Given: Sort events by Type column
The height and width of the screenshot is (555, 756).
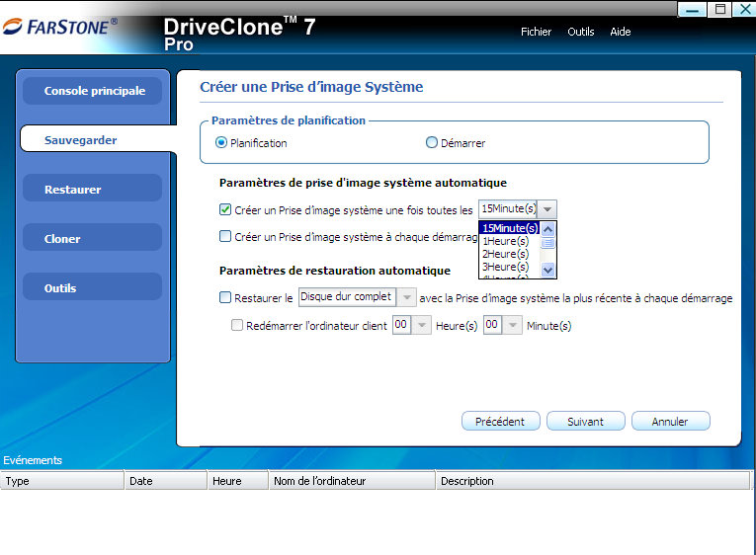Looking at the screenshot, I should coord(62,480).
